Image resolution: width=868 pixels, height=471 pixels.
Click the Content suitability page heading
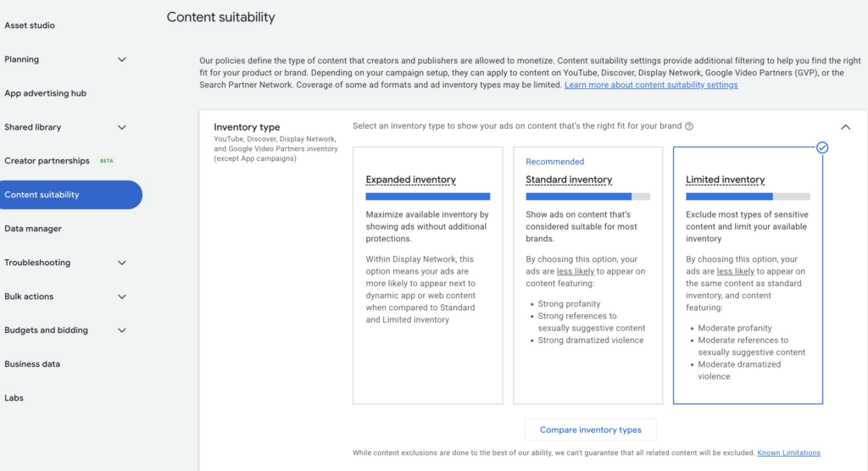(220, 17)
